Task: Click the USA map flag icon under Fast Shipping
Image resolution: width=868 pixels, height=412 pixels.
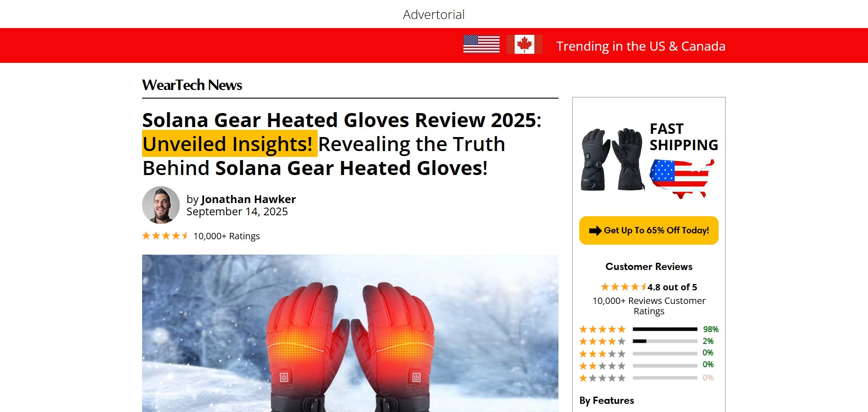Action: coord(682,179)
